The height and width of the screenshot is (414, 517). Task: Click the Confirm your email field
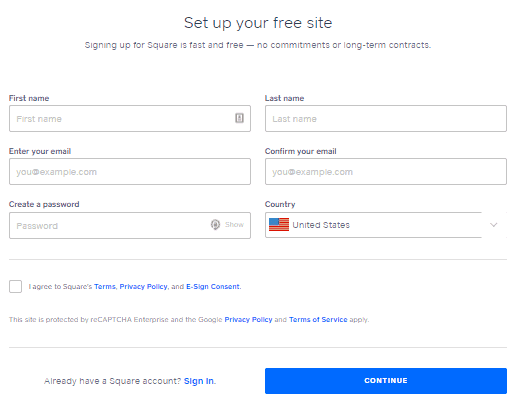(x=386, y=172)
